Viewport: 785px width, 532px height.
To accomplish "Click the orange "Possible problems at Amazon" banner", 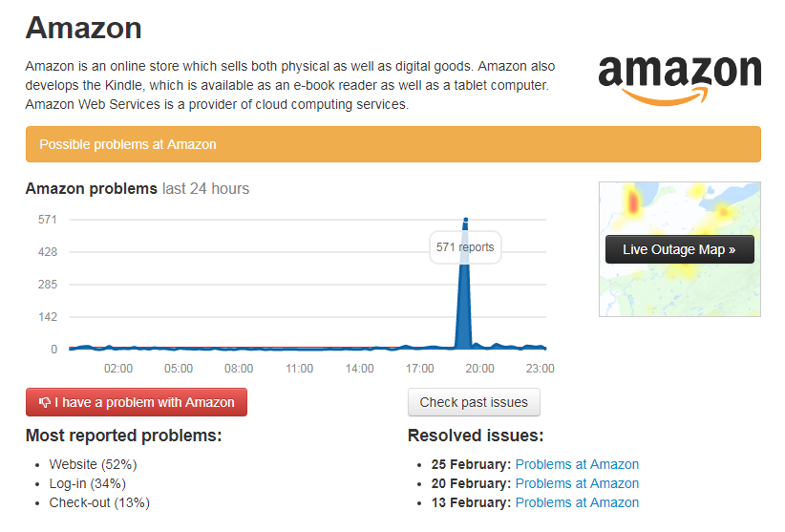I will [392, 144].
